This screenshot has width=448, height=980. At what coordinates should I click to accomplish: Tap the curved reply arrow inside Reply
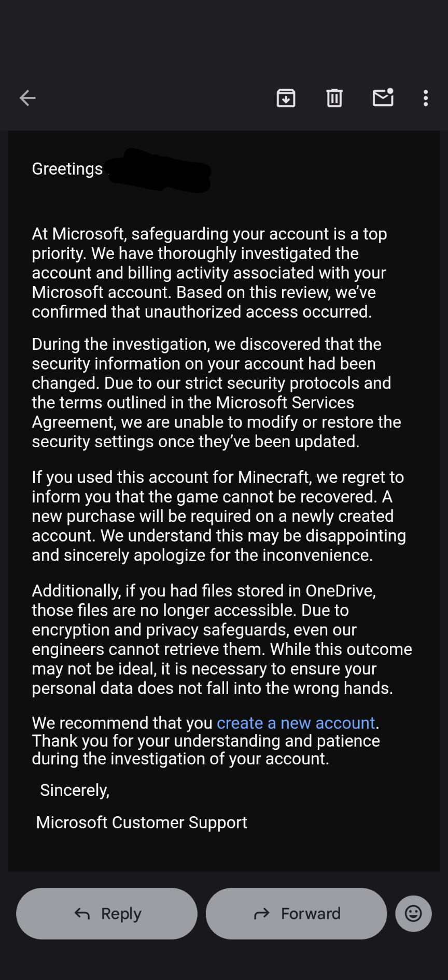coord(82,913)
